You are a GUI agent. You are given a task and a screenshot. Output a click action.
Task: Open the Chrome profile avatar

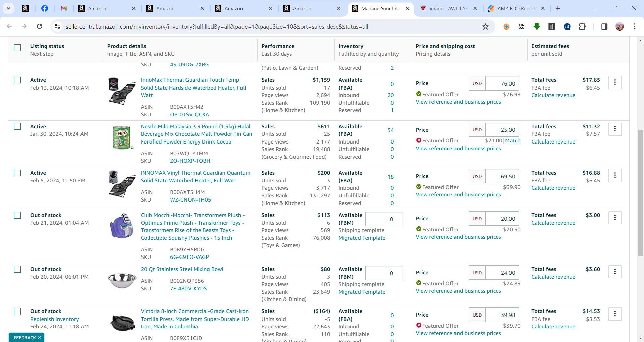point(620,26)
